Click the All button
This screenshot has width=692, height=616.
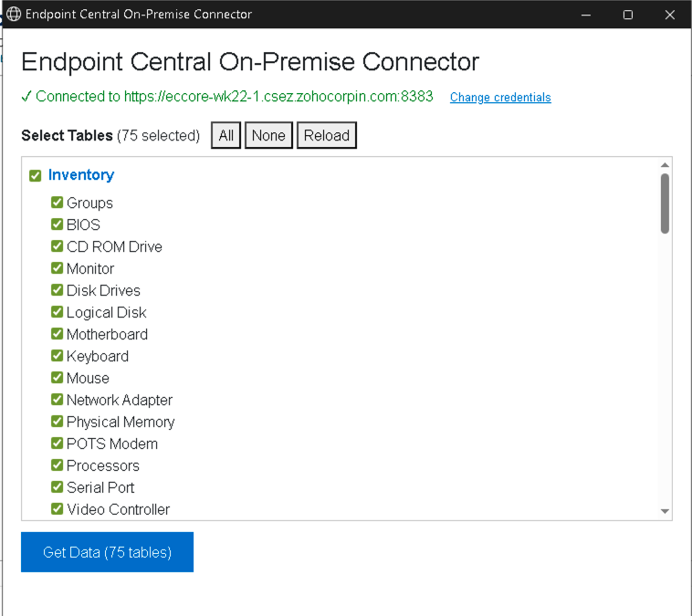pyautogui.click(x=226, y=135)
